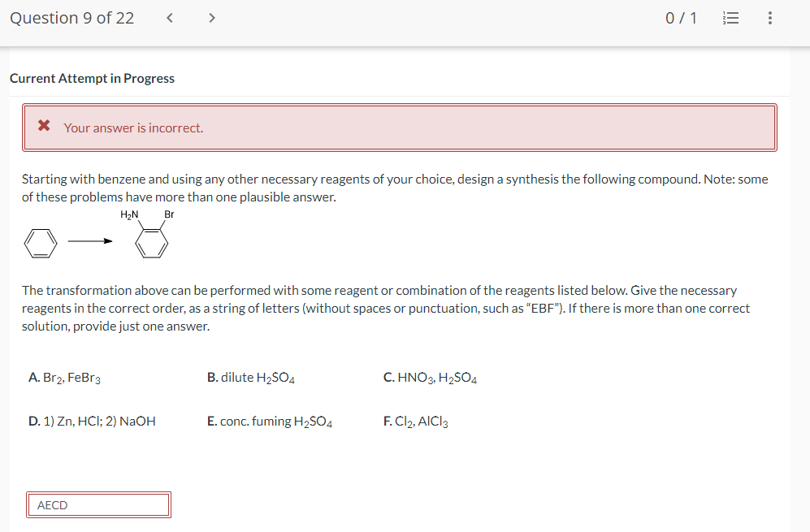Viewport: 810px width, 532px height.
Task: Collapse the Current Attempt in Progress section
Action: [x=92, y=79]
